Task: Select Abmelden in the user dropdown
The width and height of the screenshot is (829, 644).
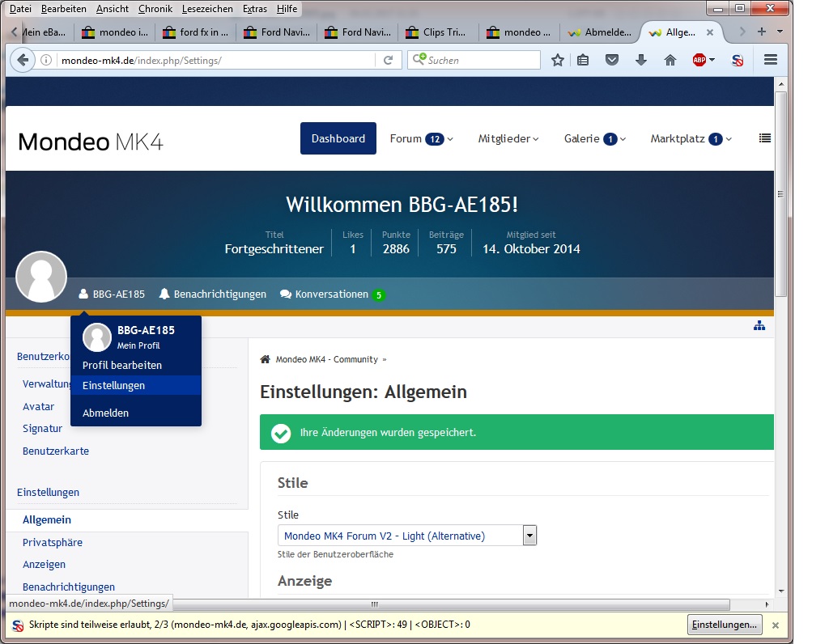Action: [x=105, y=413]
